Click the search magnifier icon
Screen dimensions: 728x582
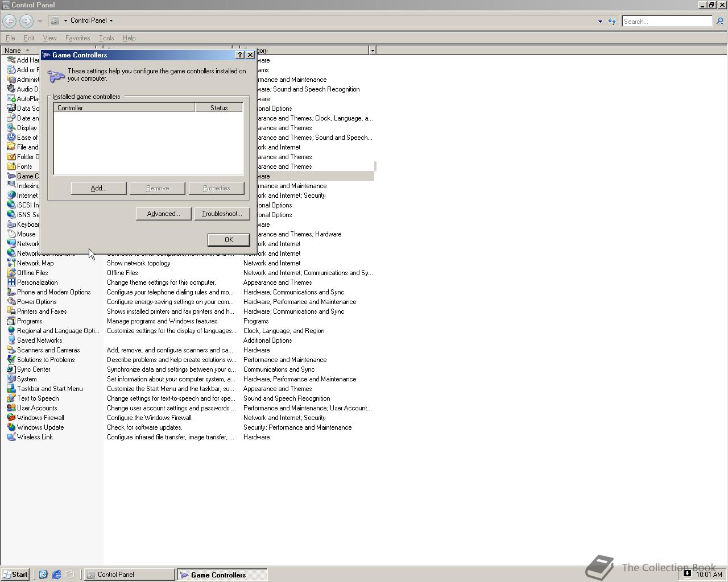pos(719,21)
